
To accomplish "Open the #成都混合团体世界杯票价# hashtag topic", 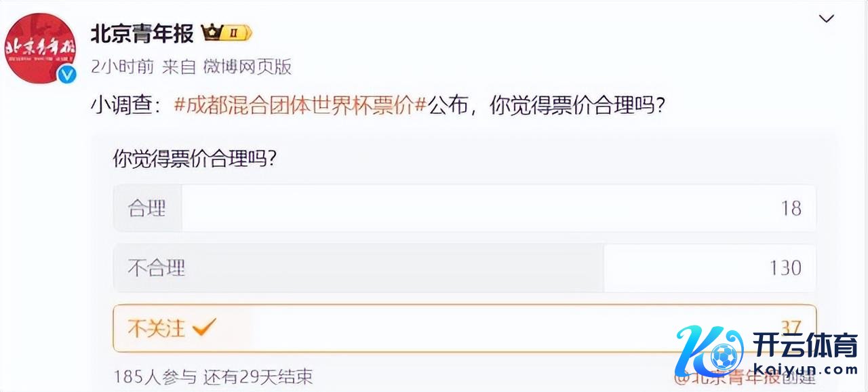I will pyautogui.click(x=300, y=106).
